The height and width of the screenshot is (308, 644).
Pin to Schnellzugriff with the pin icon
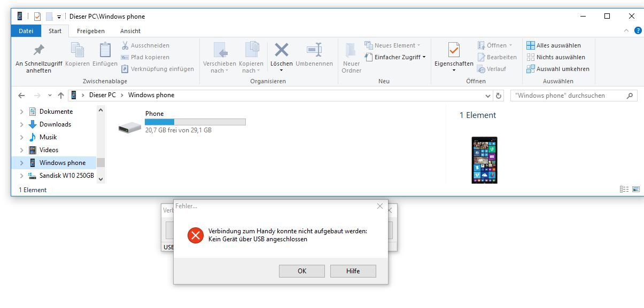pyautogui.click(x=38, y=50)
